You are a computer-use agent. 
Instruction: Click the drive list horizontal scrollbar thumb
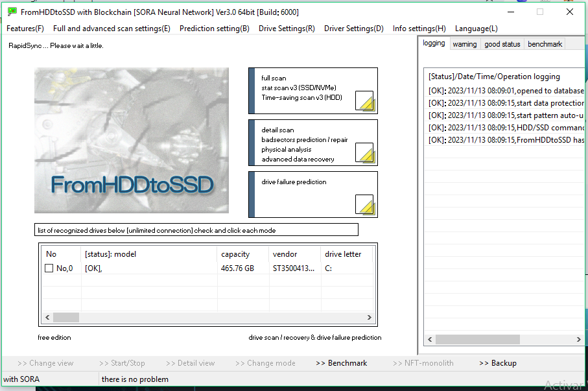pyautogui.click(x=66, y=318)
